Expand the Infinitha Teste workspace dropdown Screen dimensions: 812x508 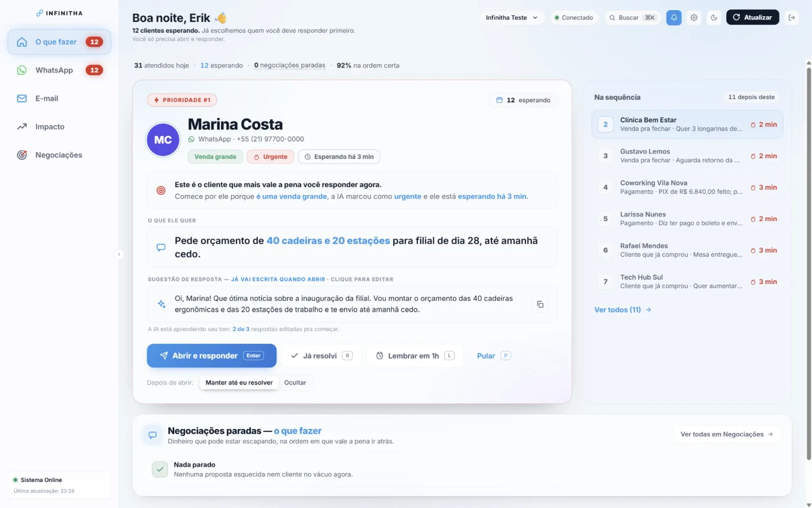512,17
